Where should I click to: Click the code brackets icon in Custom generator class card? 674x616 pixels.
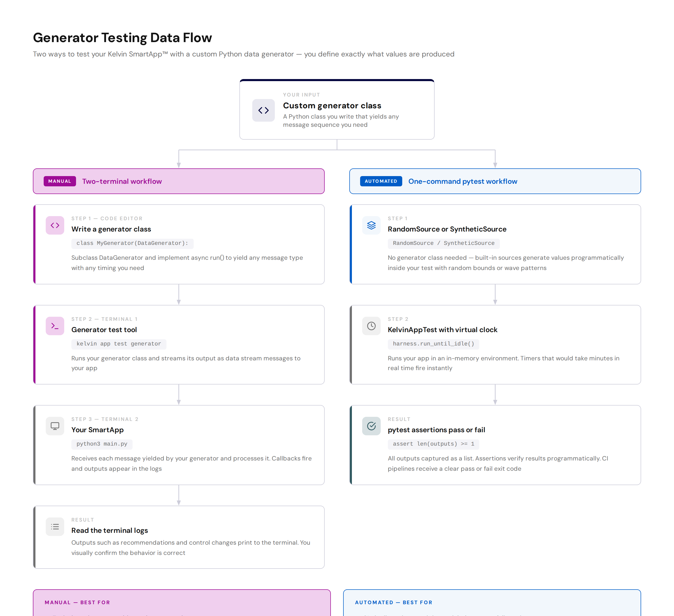coord(264,110)
